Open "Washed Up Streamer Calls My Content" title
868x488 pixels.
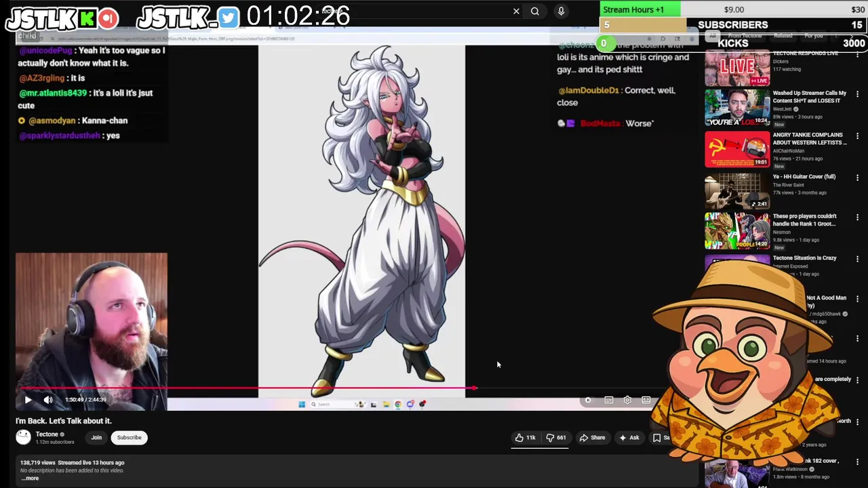[x=810, y=96]
